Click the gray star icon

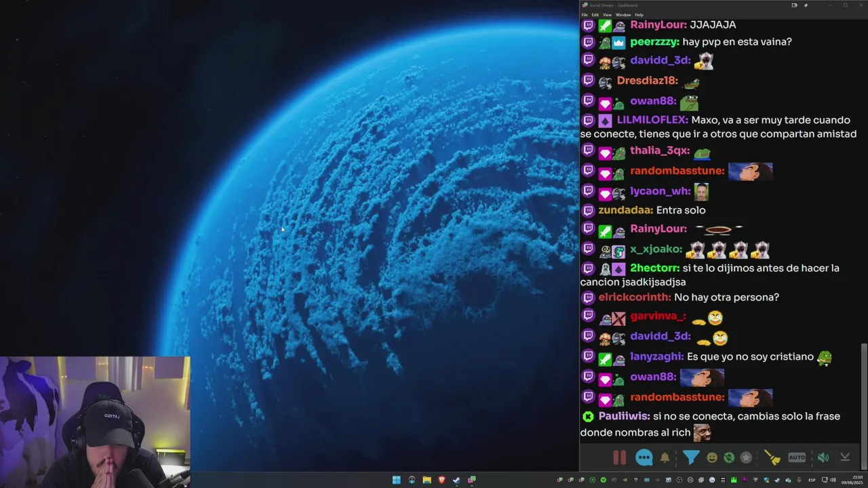tap(746, 457)
